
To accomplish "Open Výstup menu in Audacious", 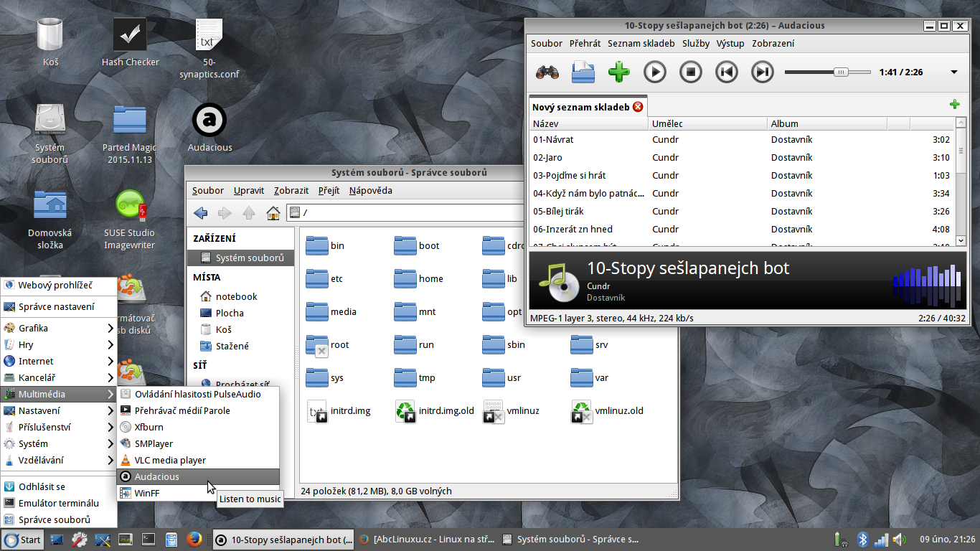I will (730, 43).
